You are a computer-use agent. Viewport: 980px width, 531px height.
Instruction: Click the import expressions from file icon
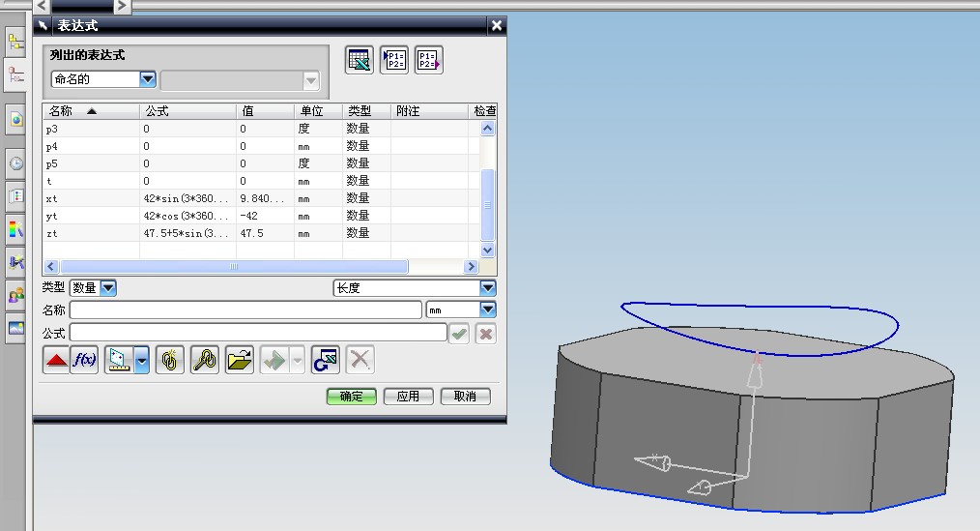point(393,60)
